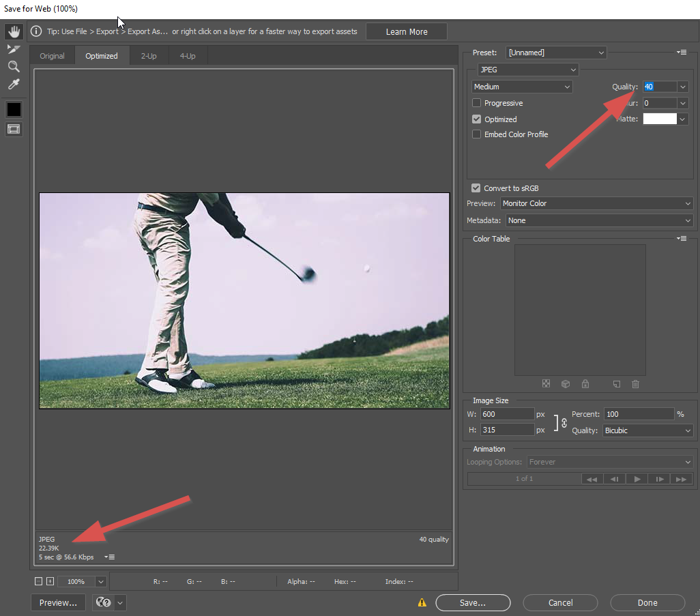This screenshot has height=616, width=700.
Task: Enable Embed Color Profile
Action: pyautogui.click(x=476, y=134)
